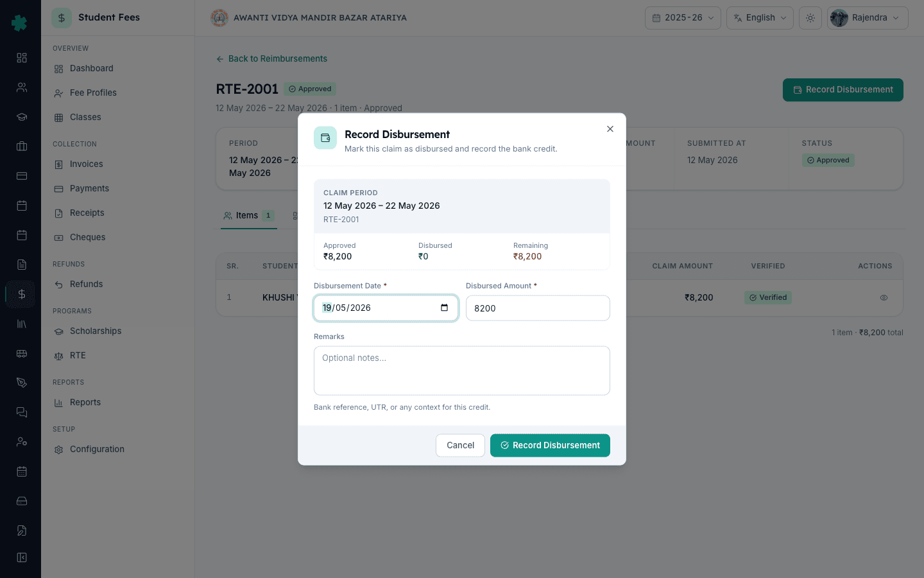Open the calendar grid icon in left rail

point(22,471)
